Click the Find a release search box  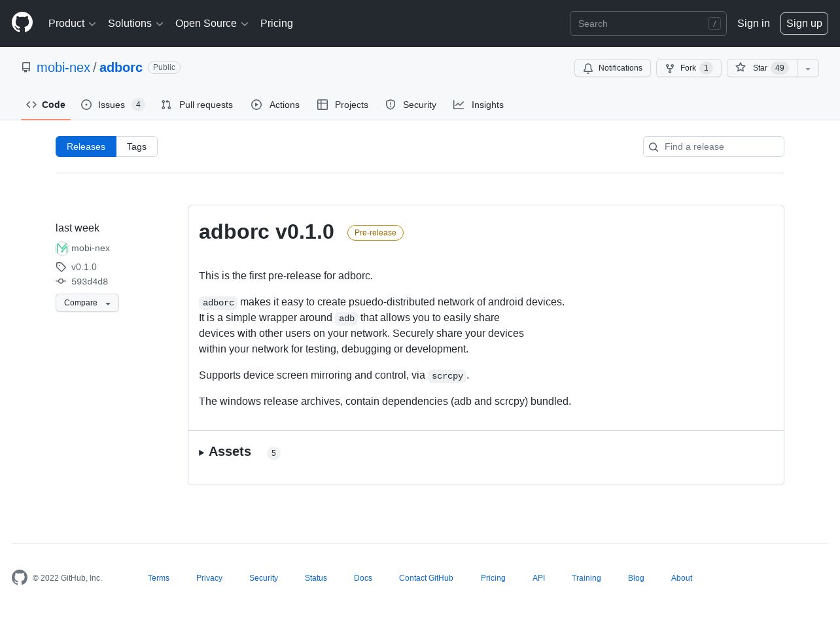[714, 146]
